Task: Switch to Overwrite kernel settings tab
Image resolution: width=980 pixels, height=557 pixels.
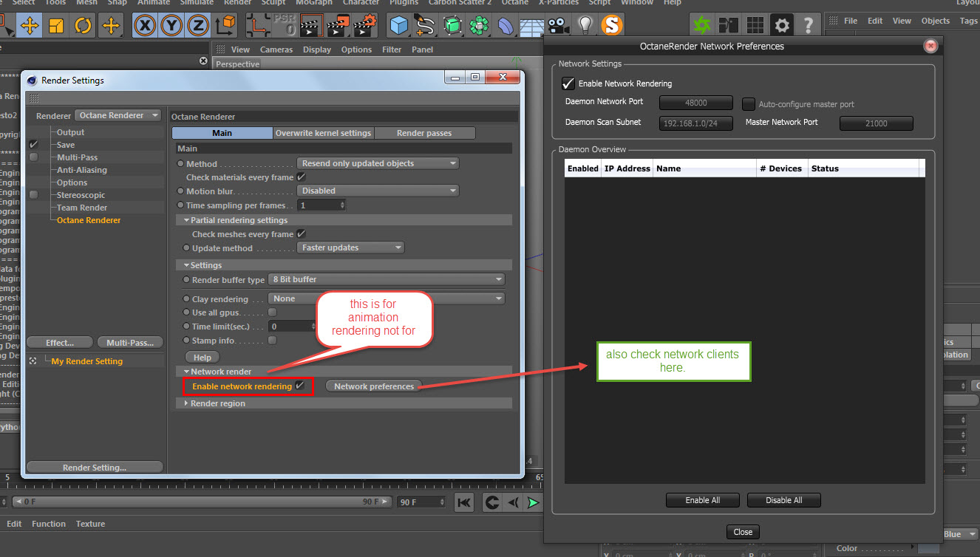Action: click(323, 133)
